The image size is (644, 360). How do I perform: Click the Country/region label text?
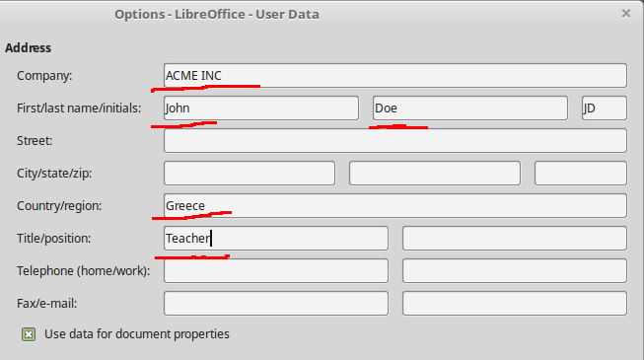[59, 205]
